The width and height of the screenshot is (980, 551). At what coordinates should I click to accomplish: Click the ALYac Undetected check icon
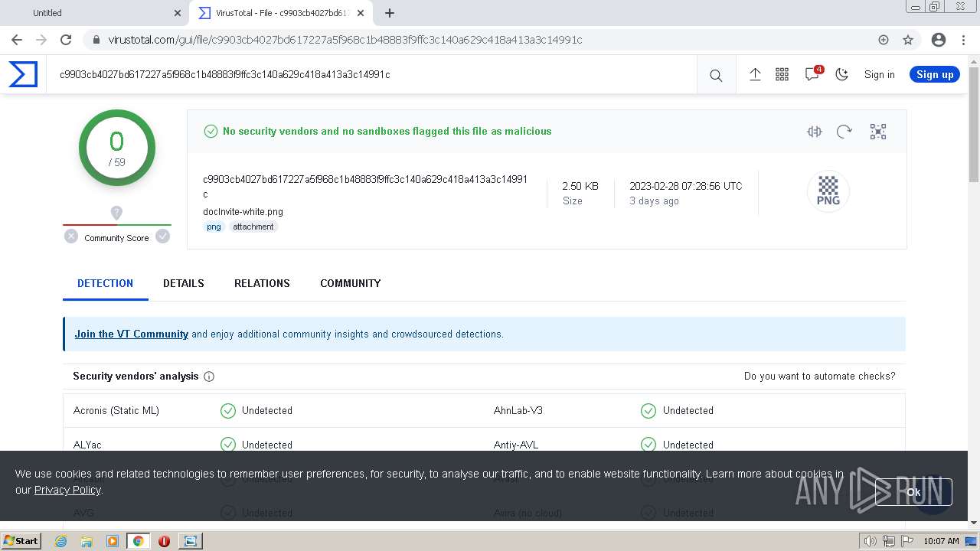228,445
